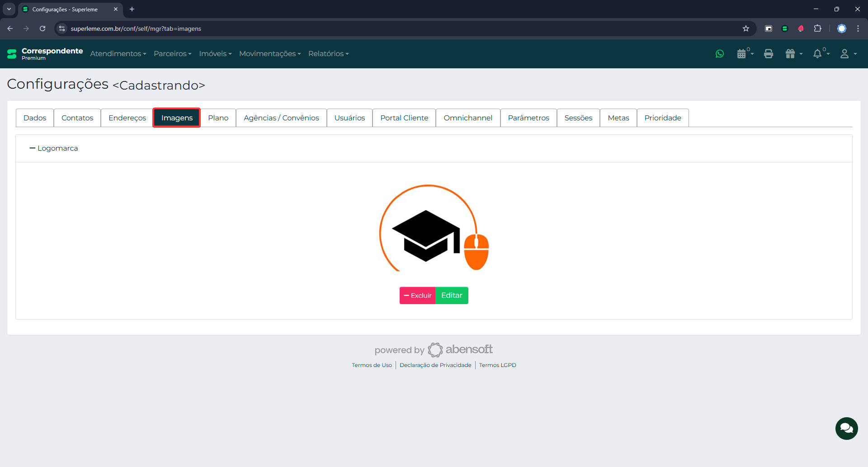Expand the Relatórios dropdown menu
The height and width of the screenshot is (467, 868).
[x=328, y=54]
